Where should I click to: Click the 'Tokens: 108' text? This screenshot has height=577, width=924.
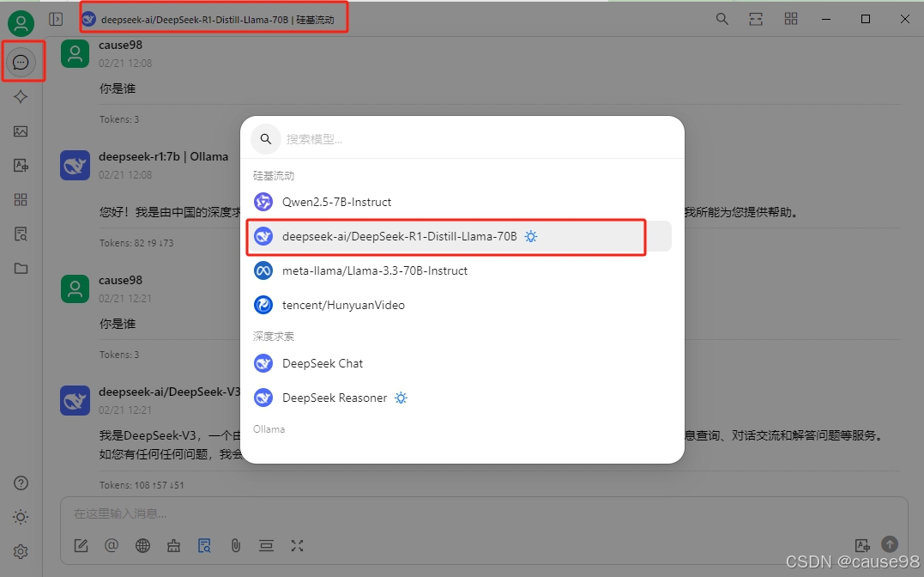[142, 485]
